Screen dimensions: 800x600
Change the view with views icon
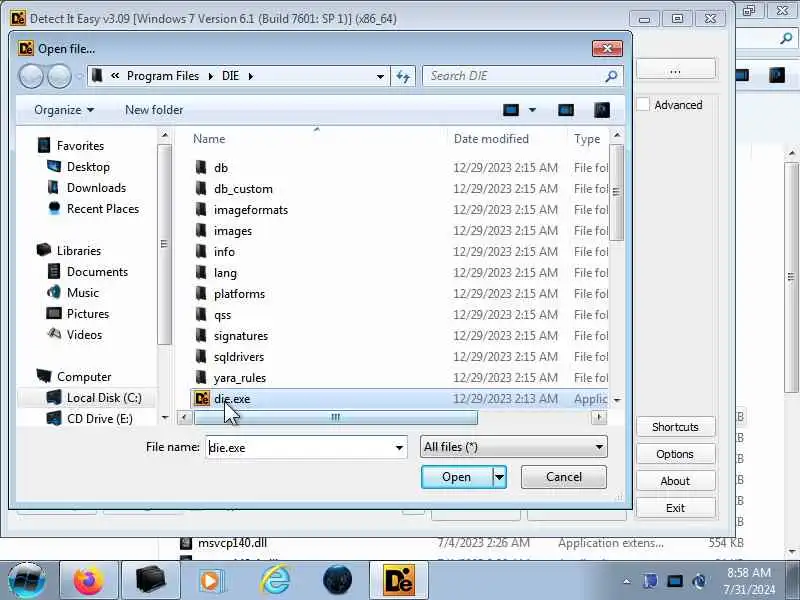[x=511, y=110]
